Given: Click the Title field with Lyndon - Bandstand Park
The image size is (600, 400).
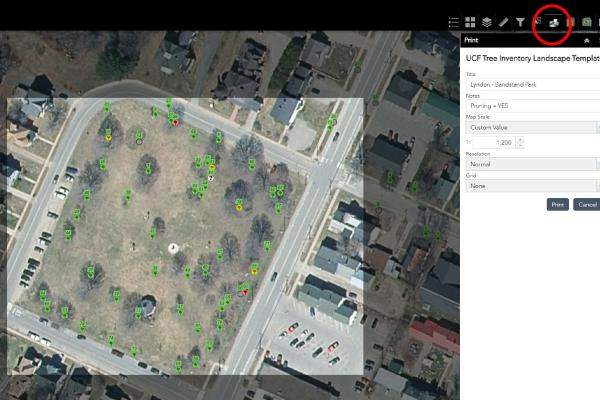Looking at the screenshot, I should click(532, 84).
